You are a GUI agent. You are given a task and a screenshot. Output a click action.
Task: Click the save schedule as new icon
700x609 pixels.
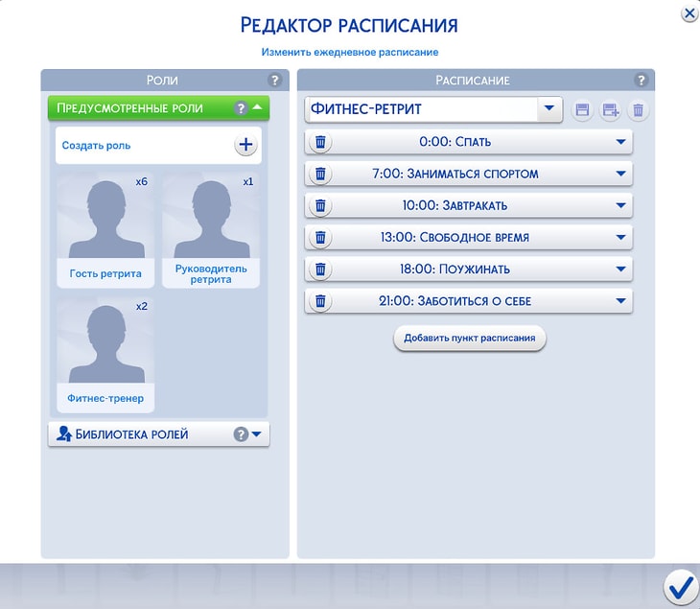pos(610,110)
